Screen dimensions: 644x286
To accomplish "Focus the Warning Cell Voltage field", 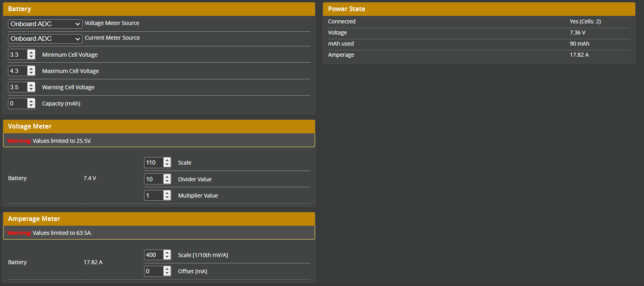I will pos(18,87).
